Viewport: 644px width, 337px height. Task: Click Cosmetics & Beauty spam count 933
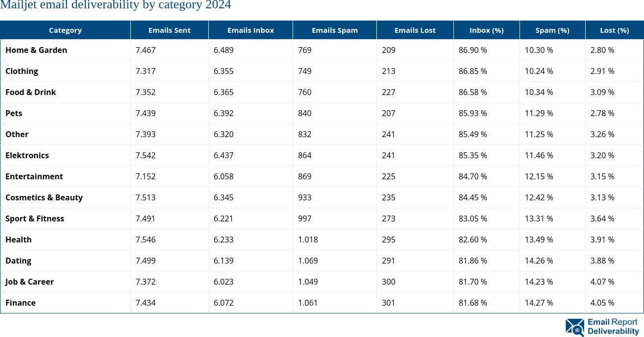305,197
